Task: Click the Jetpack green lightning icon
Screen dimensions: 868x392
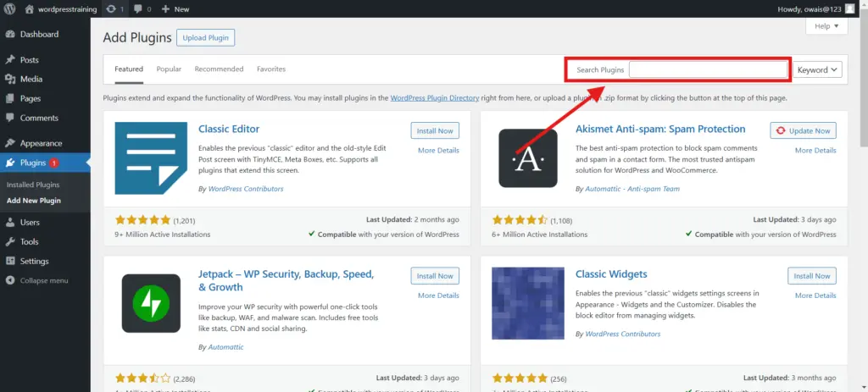Action: point(151,303)
